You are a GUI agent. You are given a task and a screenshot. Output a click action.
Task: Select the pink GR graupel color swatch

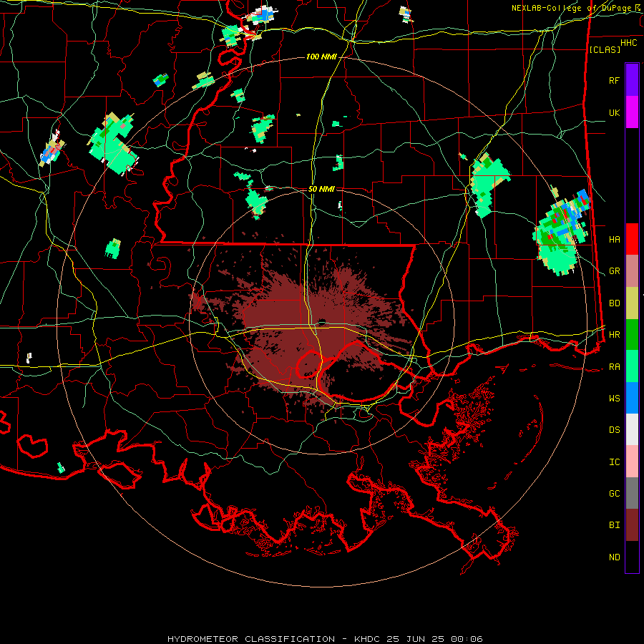632,271
